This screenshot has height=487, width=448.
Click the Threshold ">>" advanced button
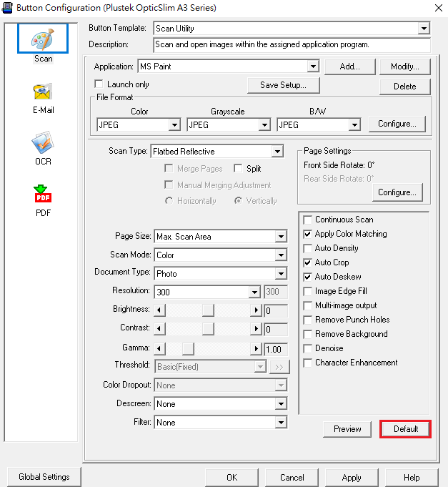[x=279, y=367]
